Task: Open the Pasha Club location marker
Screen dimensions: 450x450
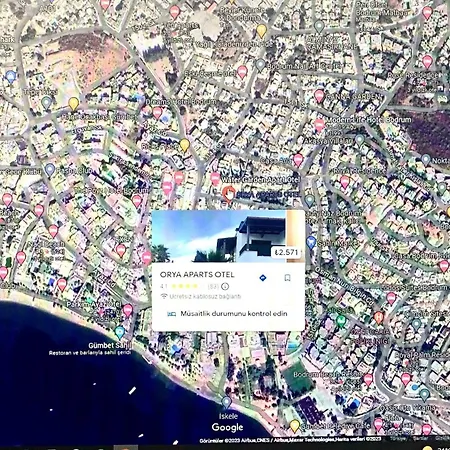Action: (x=50, y=170)
